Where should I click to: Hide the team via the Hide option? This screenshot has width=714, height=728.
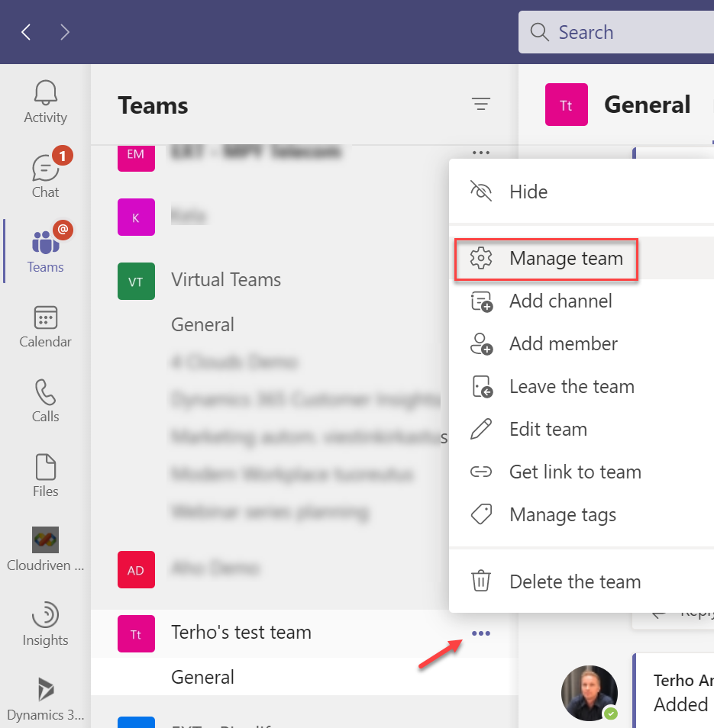point(528,192)
